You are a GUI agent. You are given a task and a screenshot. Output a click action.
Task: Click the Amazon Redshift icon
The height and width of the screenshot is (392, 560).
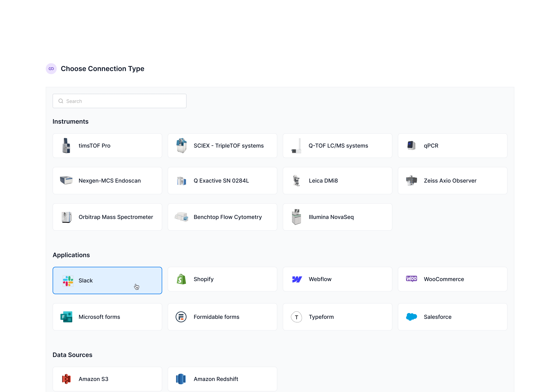[x=181, y=379]
